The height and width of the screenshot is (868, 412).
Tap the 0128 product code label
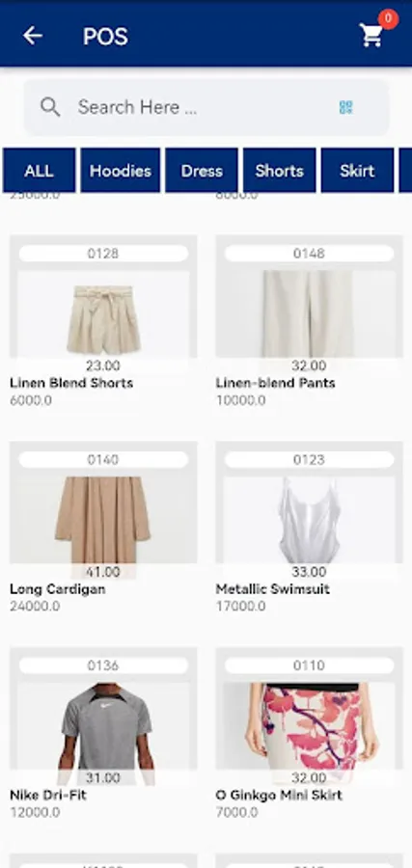coord(103,254)
